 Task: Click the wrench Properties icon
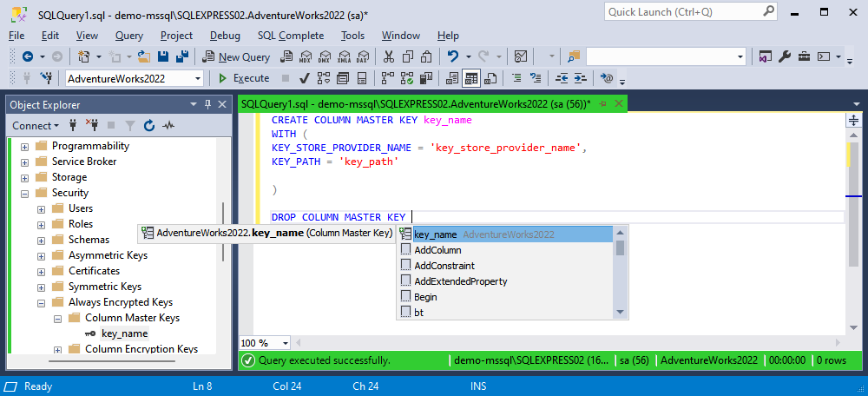point(785,56)
